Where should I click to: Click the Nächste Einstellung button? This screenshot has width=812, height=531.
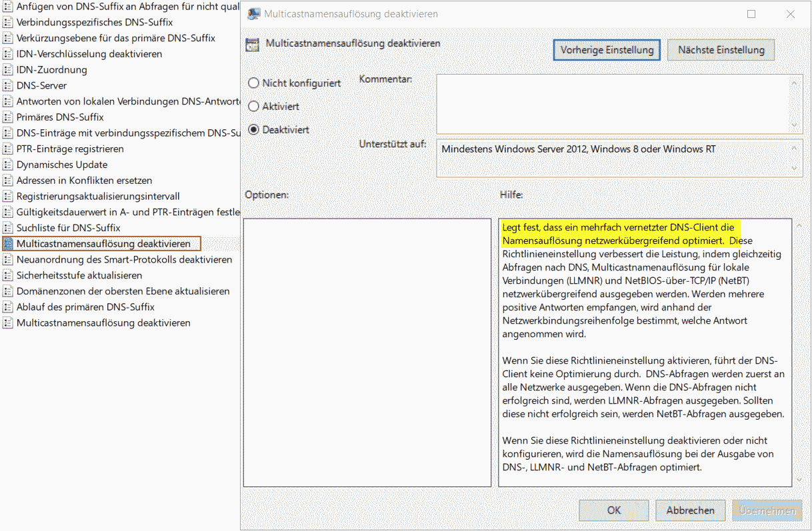tap(721, 50)
